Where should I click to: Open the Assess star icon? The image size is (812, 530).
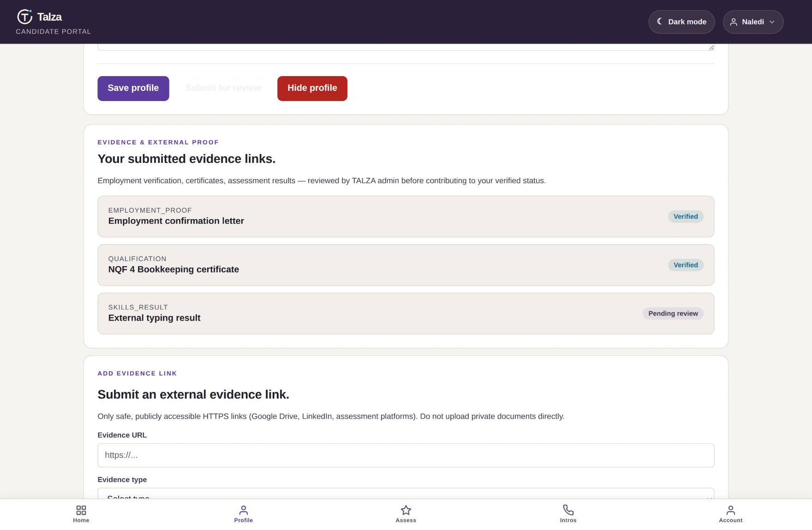(x=406, y=510)
